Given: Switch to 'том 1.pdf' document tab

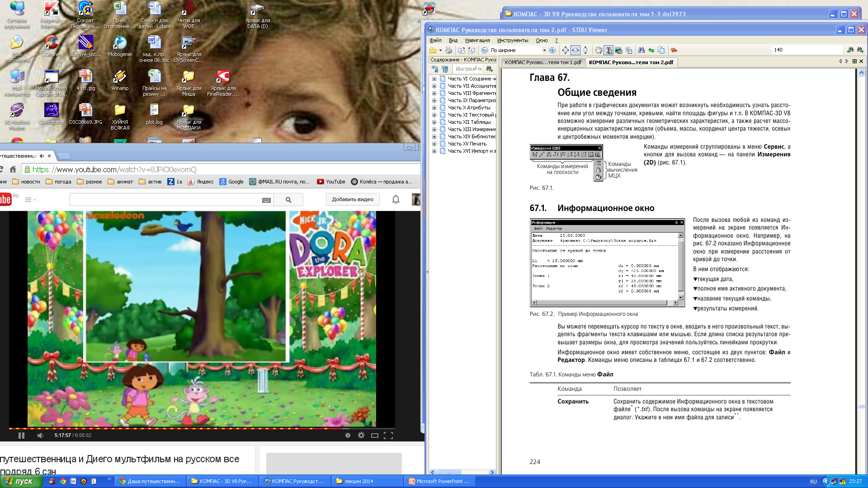Looking at the screenshot, I should click(543, 62).
